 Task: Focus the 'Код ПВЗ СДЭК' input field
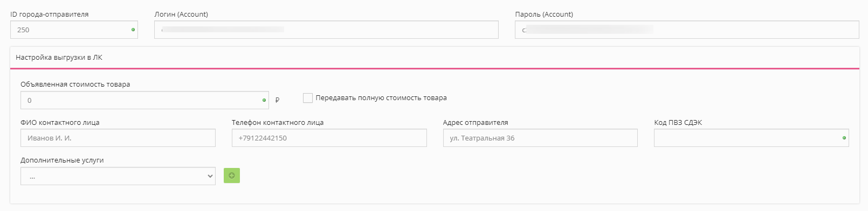pos(752,138)
